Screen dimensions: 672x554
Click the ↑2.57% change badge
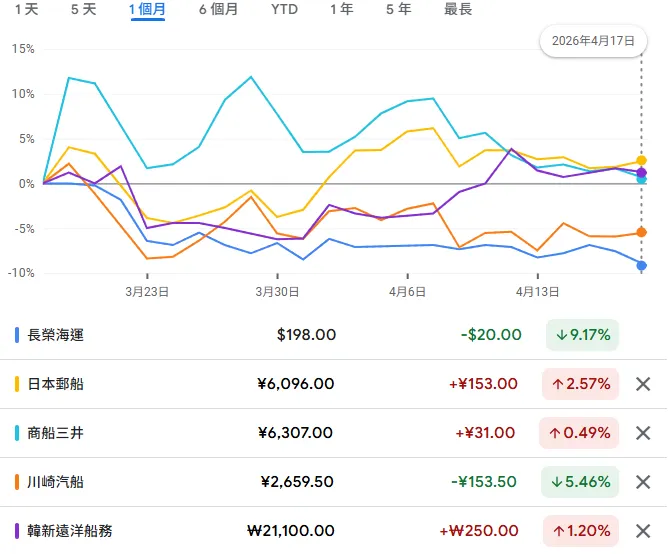581,384
